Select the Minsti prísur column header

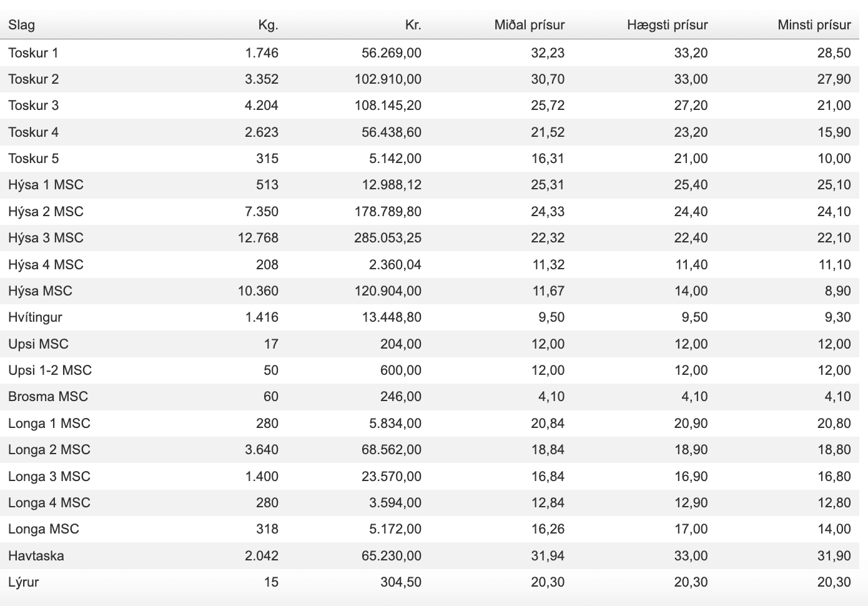[814, 25]
